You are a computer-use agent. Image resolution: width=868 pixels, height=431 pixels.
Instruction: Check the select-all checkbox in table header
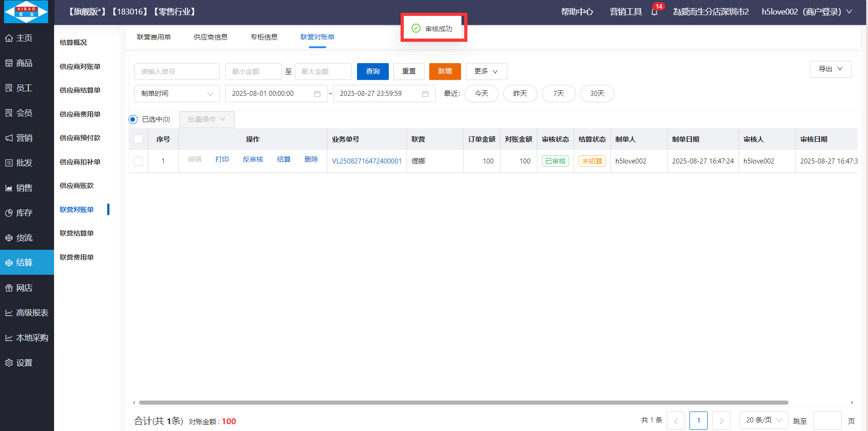(138, 139)
